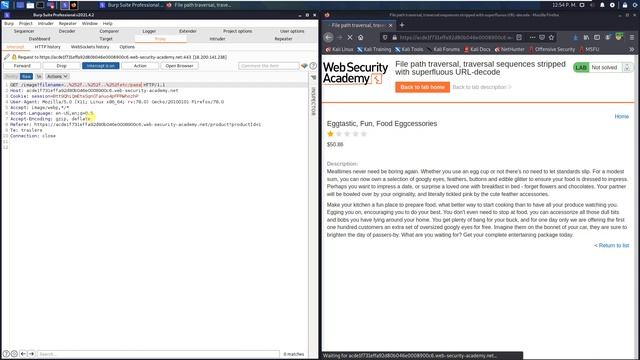Click lock screen icon in system tray
This screenshot has height=360, width=640.
(624, 5)
